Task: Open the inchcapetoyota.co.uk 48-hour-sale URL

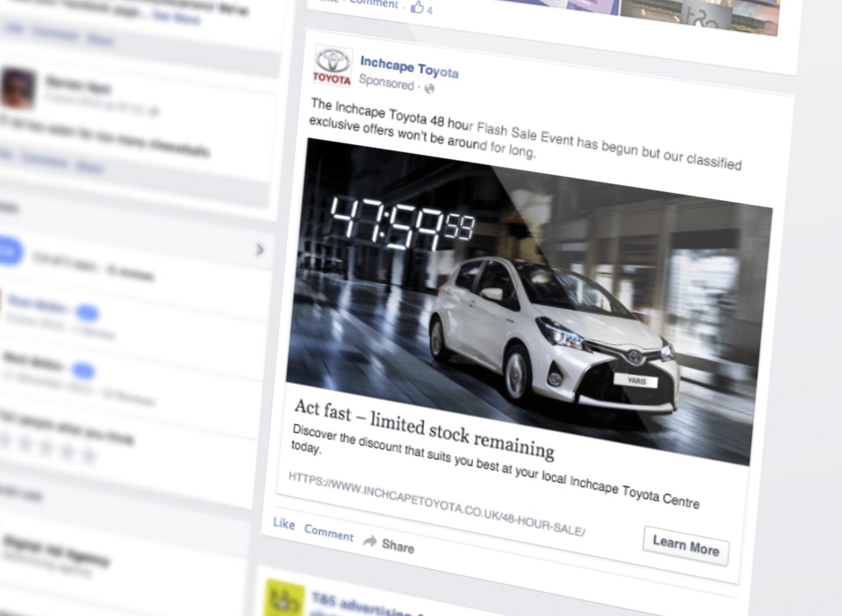Action: pos(437,504)
